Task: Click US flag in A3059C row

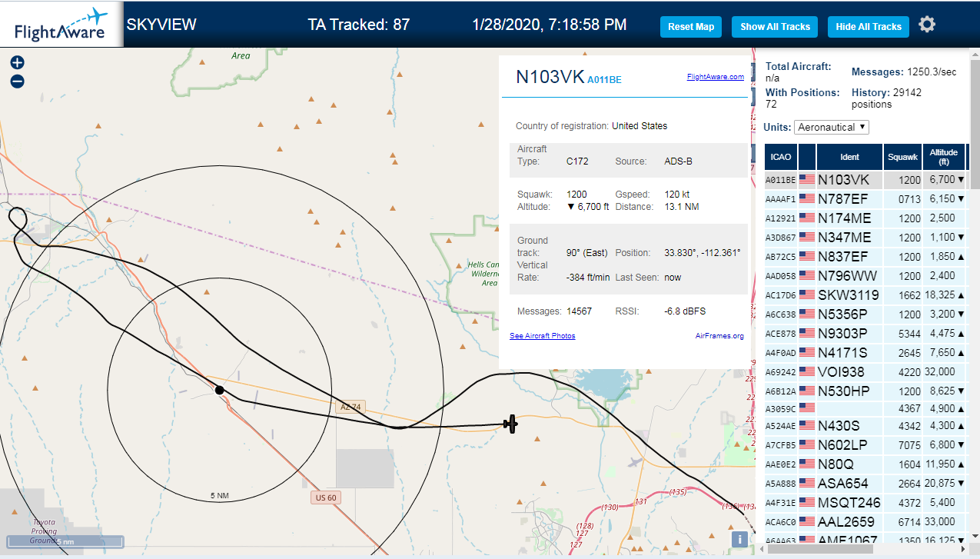Action: point(807,408)
